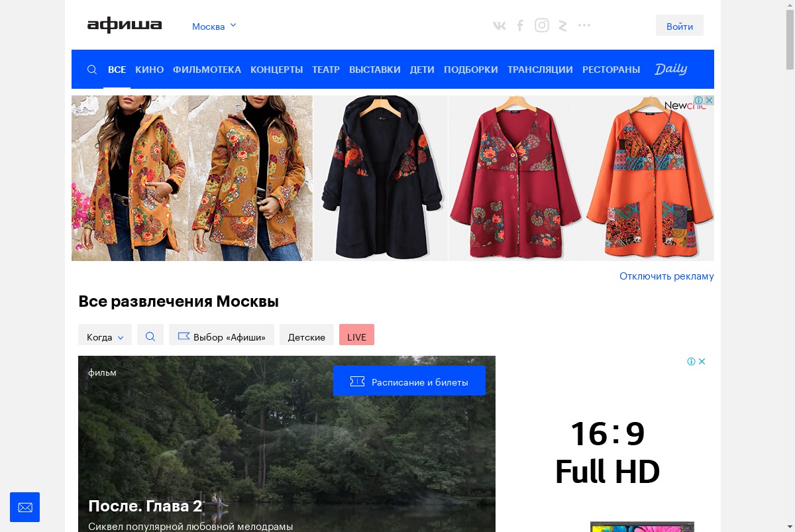Open the VK social icon

coord(500,26)
